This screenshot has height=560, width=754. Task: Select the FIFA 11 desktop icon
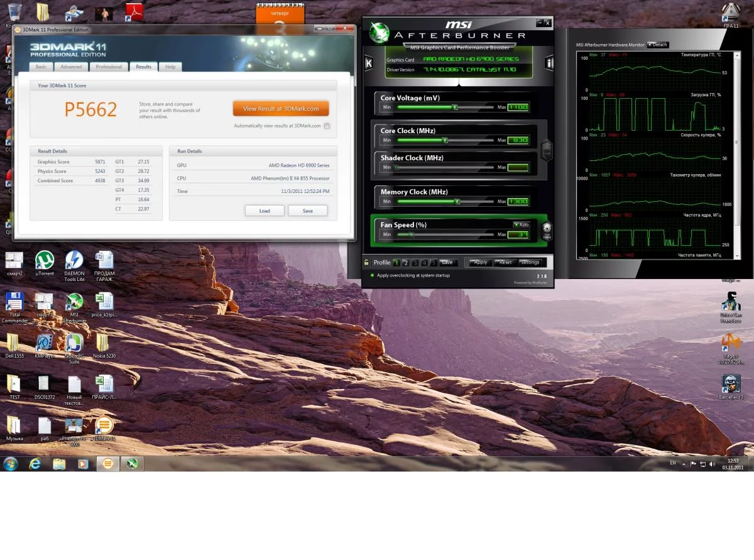pos(731,15)
